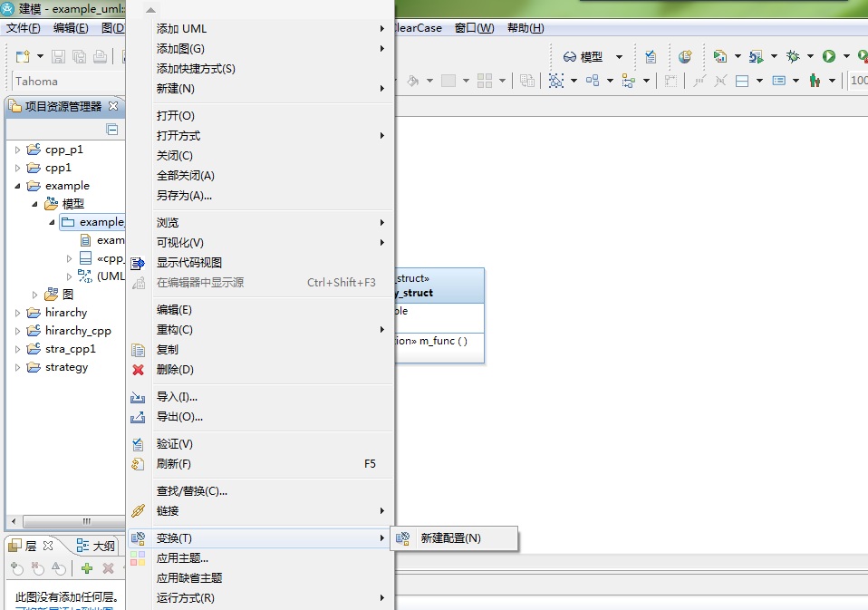Viewport: 868px width, 610px height.
Task: Switch to the 大纲 outline tab
Action: coord(95,546)
